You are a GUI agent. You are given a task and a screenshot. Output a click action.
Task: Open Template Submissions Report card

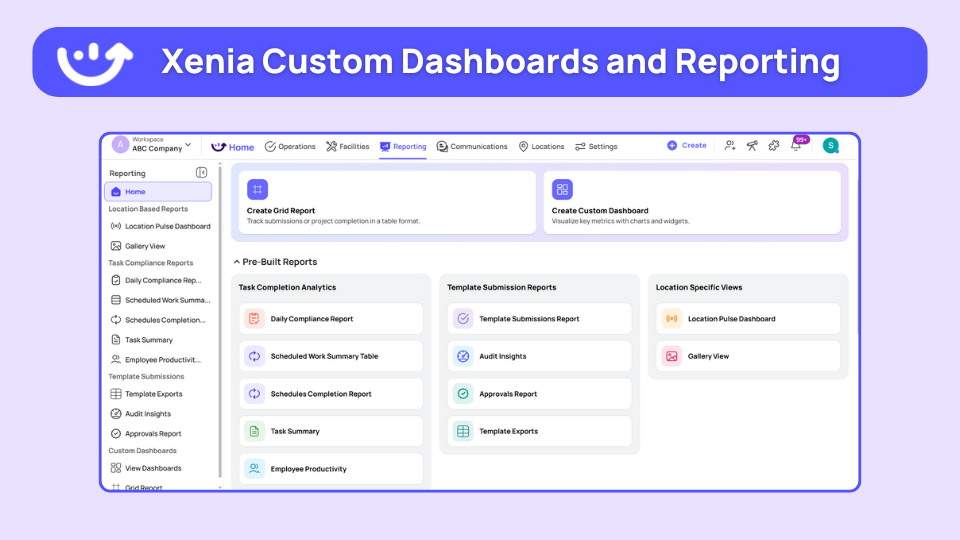coord(539,319)
